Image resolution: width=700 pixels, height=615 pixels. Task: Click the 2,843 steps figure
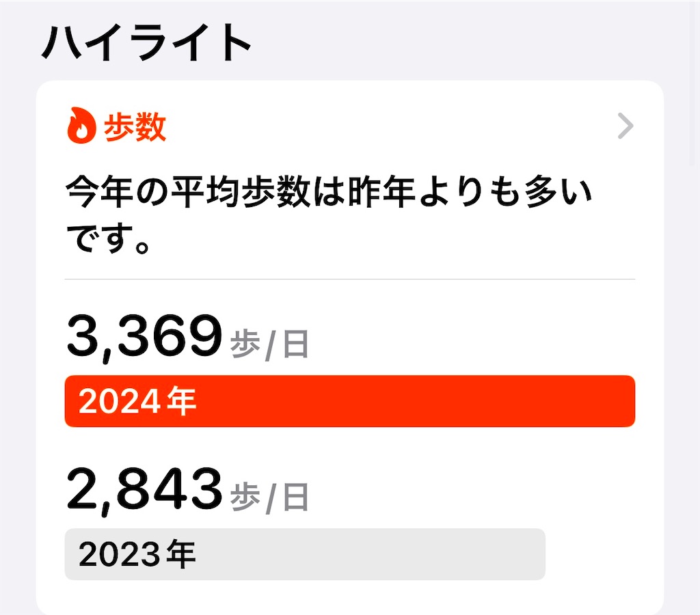[x=144, y=487]
